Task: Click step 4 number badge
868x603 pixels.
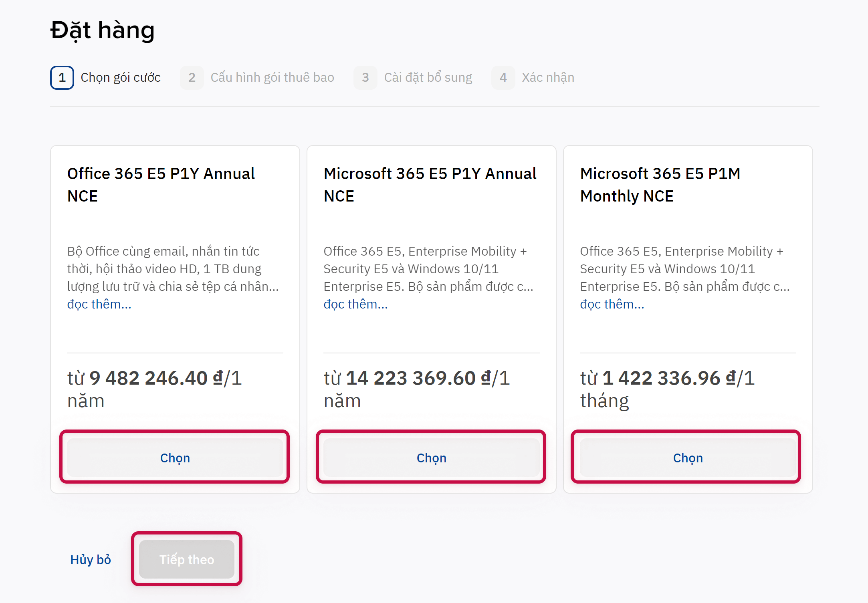Action: (x=503, y=77)
